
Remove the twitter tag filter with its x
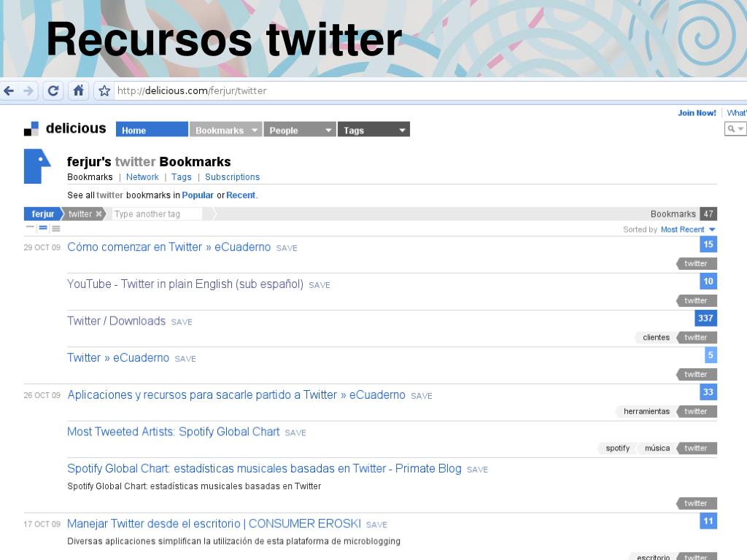point(98,214)
